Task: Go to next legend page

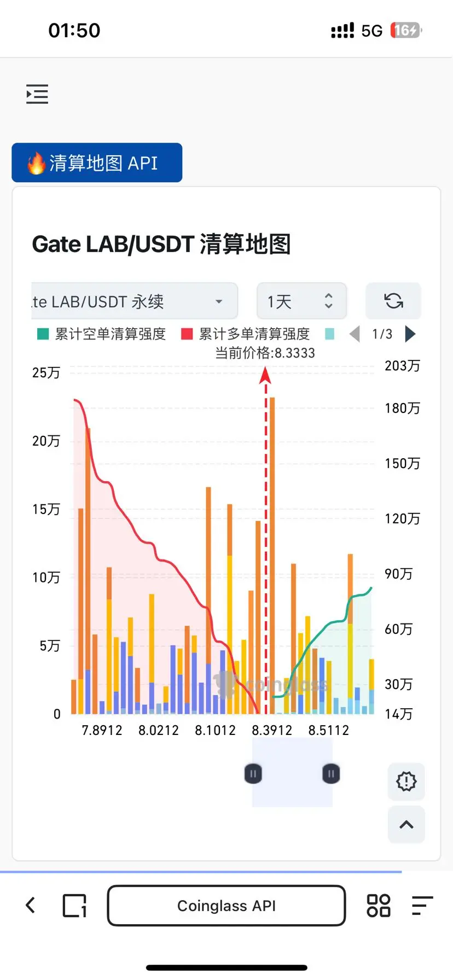Action: (x=410, y=334)
